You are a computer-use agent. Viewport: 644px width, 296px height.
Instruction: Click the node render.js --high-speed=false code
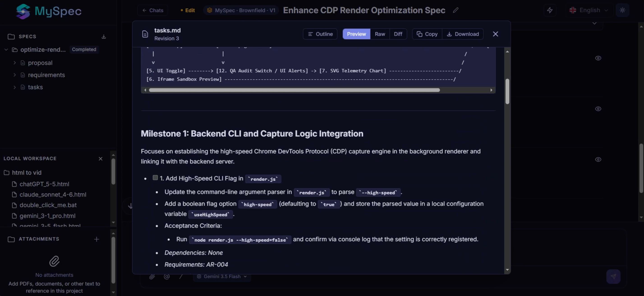pos(240,240)
